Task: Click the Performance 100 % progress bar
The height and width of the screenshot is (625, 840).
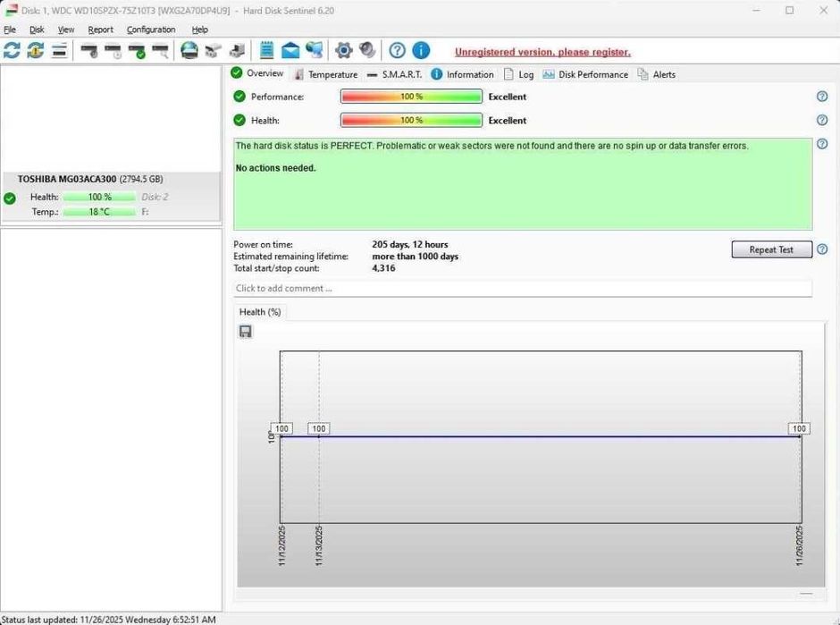Action: (x=411, y=97)
